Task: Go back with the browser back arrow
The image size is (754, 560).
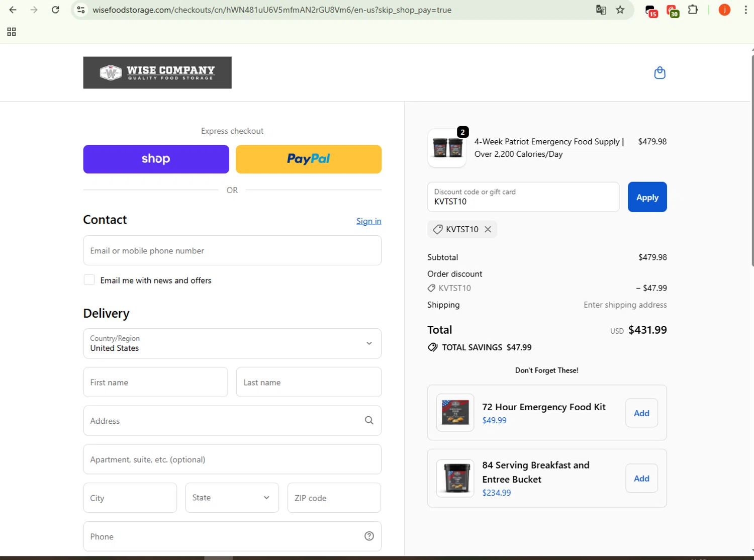Action: click(13, 10)
